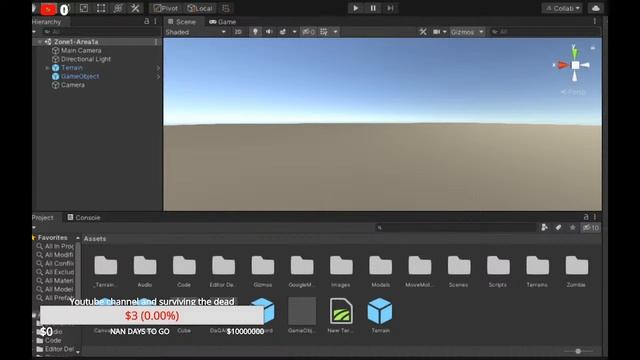Image resolution: width=640 pixels, height=360 pixels.
Task: Start Play mode with the play button
Action: (x=356, y=8)
